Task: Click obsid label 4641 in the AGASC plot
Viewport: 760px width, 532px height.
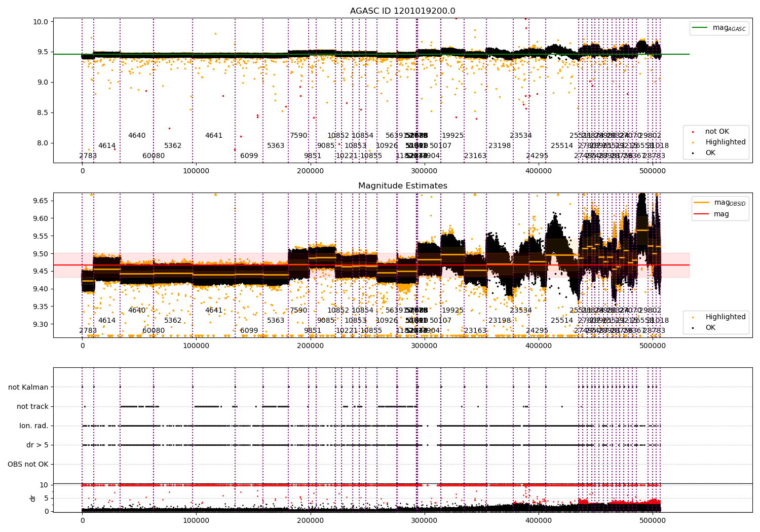Action: (214, 136)
